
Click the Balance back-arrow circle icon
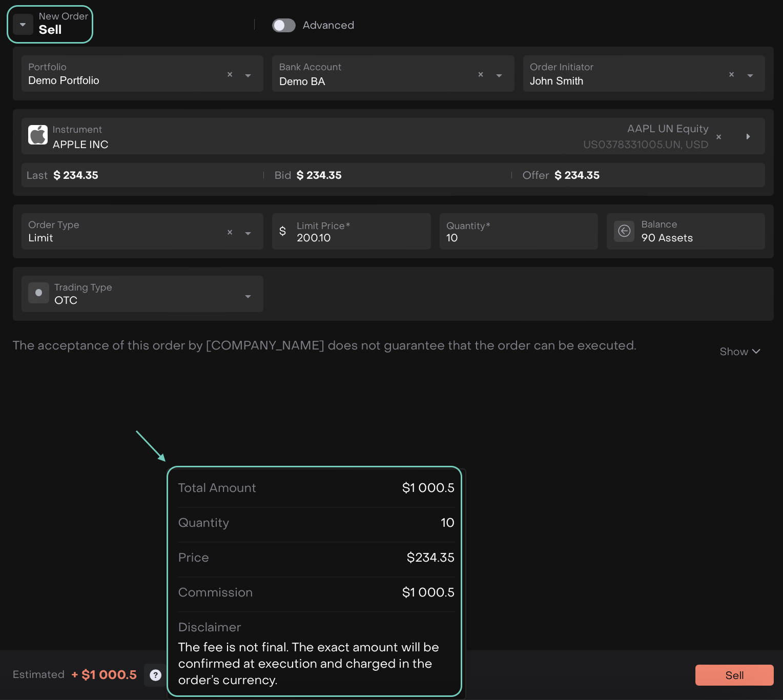(624, 231)
